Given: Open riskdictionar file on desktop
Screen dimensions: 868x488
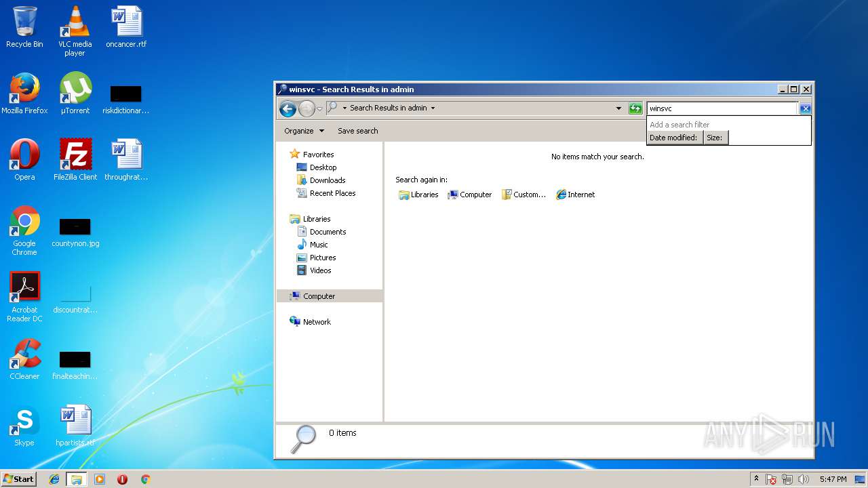Looking at the screenshot, I should pos(126,98).
